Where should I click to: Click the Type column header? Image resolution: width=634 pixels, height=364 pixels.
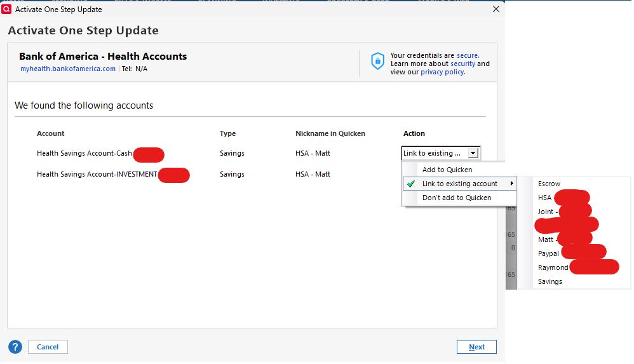click(227, 133)
